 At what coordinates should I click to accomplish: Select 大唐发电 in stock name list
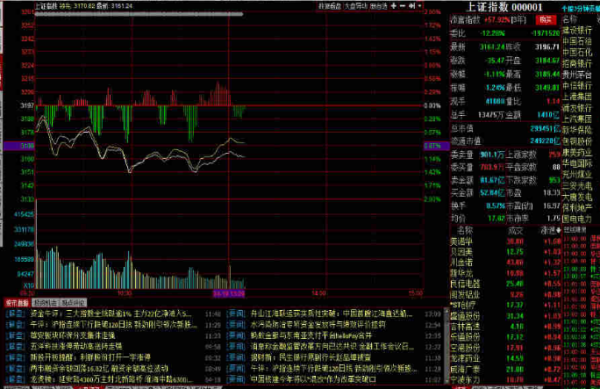577,197
